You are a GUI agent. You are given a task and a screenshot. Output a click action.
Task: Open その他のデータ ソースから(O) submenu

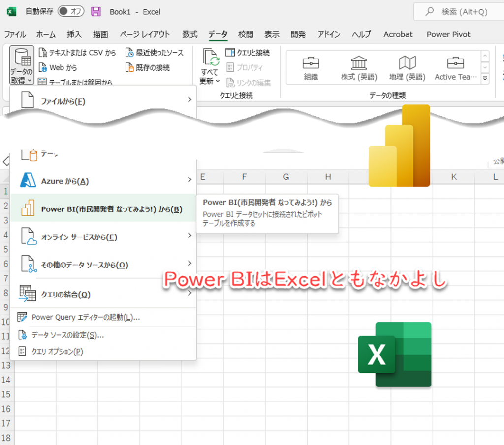(x=103, y=264)
